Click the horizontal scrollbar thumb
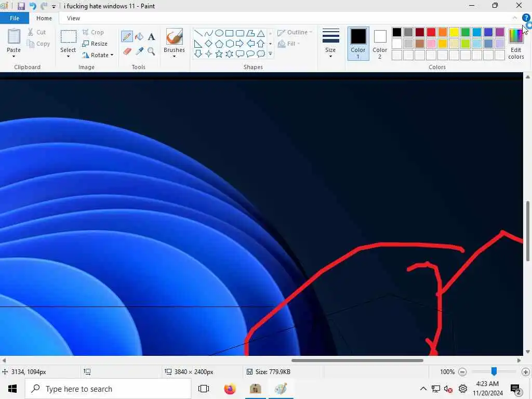 (357, 361)
